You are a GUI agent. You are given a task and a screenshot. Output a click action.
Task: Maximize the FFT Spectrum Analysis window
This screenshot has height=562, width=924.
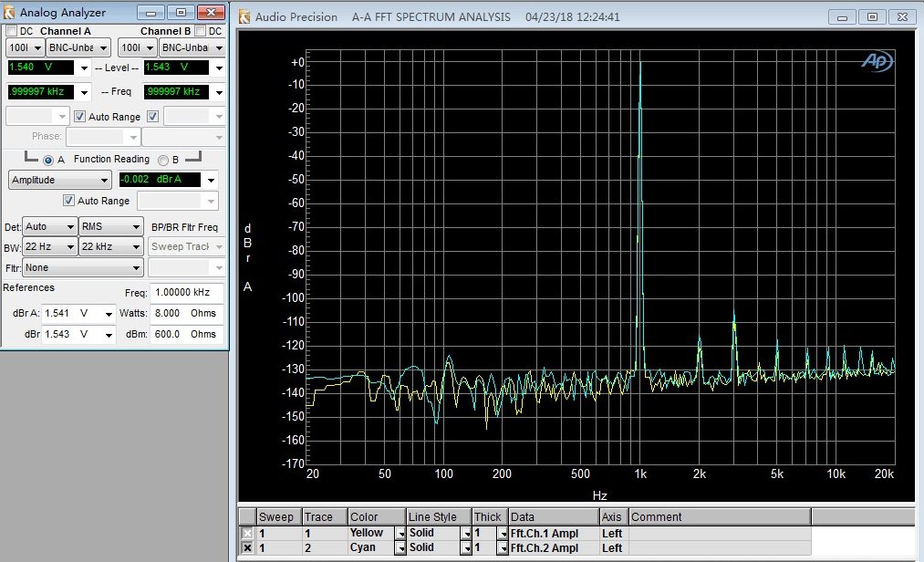[872, 17]
